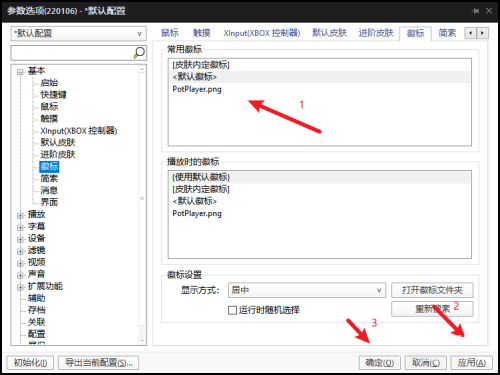The image size is (500, 375).
Task: Expand the 设备 tree node
Action: click(21, 239)
